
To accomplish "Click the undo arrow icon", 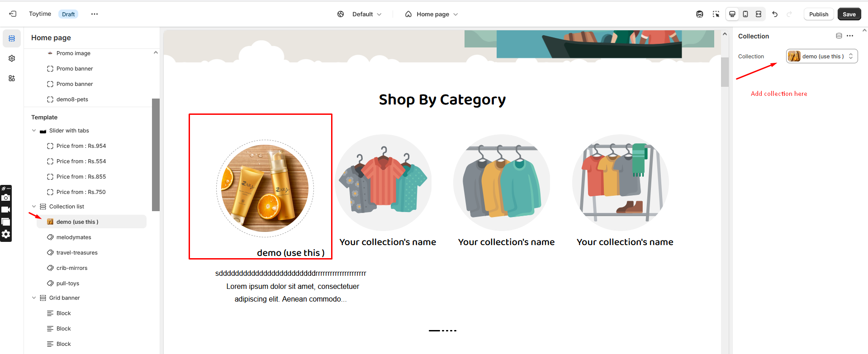I will 775,14.
